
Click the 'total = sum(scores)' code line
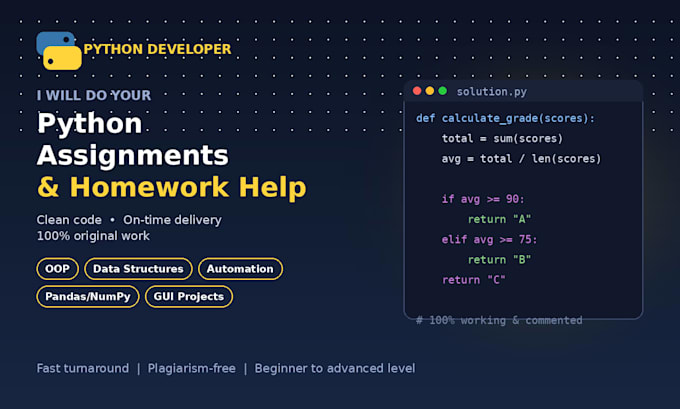(x=502, y=138)
